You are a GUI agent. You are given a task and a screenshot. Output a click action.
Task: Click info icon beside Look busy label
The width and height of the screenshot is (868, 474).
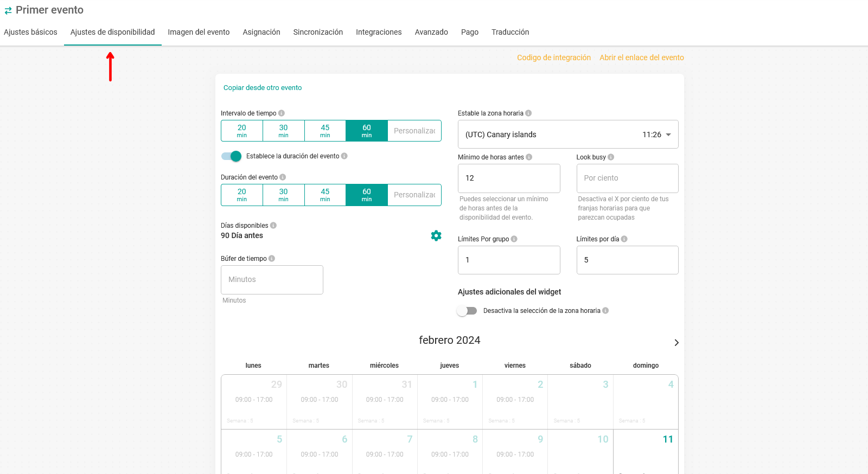(611, 157)
